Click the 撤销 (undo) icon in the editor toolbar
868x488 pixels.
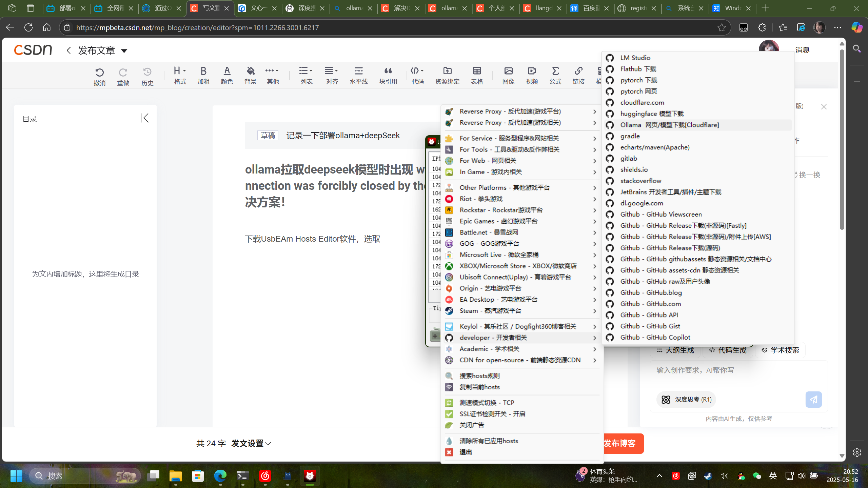pos(99,75)
